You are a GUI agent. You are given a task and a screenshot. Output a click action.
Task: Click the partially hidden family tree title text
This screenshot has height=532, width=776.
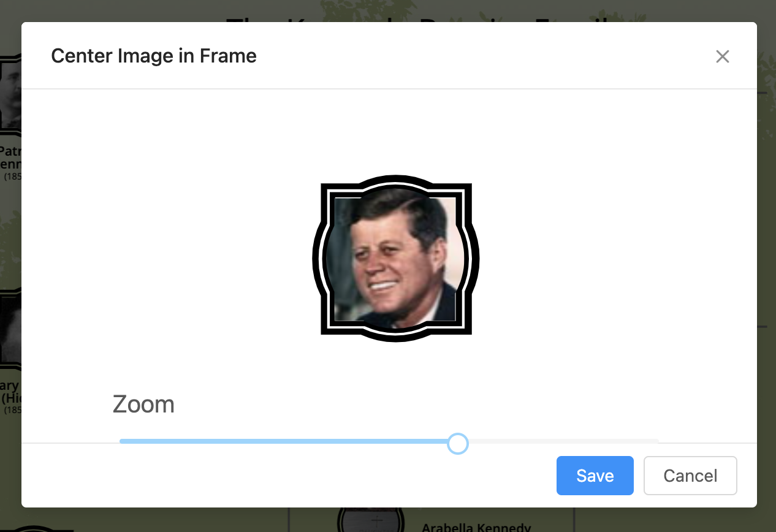[x=417, y=18]
